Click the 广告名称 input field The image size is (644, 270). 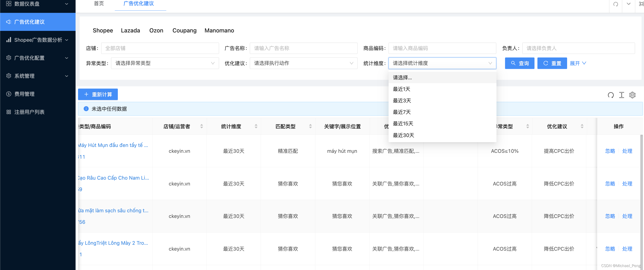[303, 48]
